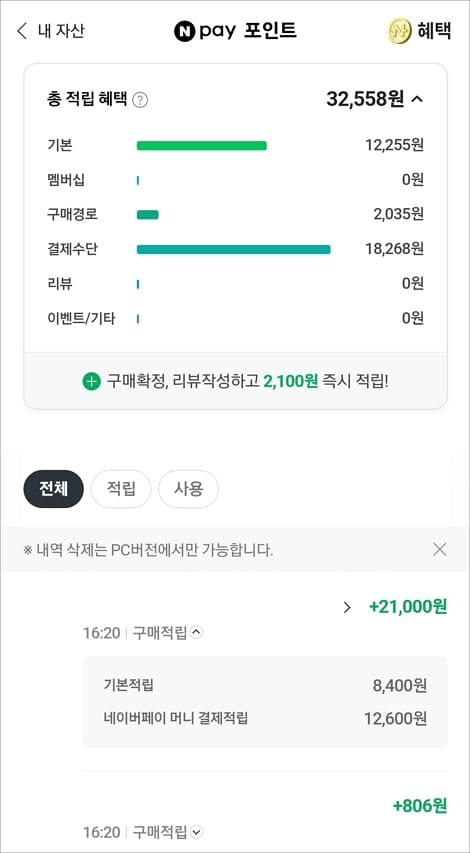
Task: Click the green plus icon for 구매확정
Action: pyautogui.click(x=91, y=381)
